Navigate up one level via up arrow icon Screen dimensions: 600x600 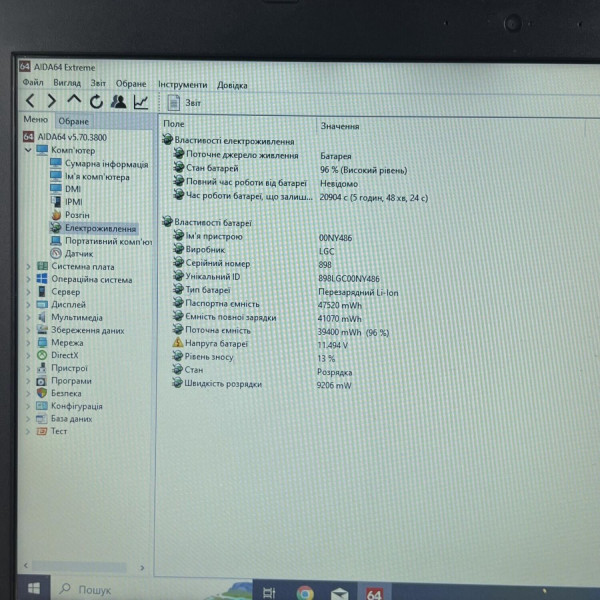(x=74, y=100)
